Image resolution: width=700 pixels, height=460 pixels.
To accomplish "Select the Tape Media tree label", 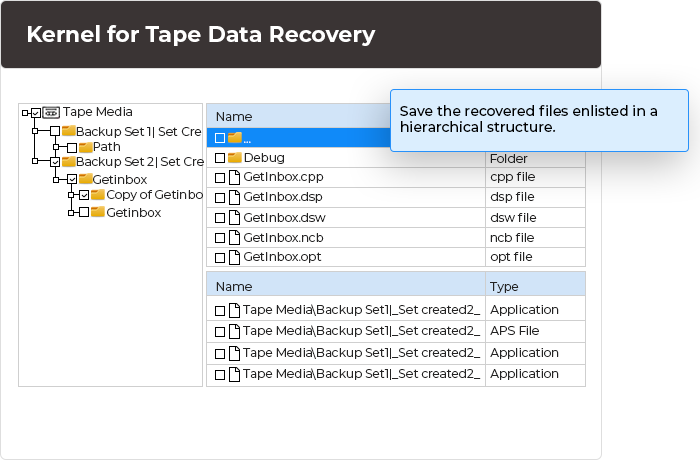I will tap(97, 112).
